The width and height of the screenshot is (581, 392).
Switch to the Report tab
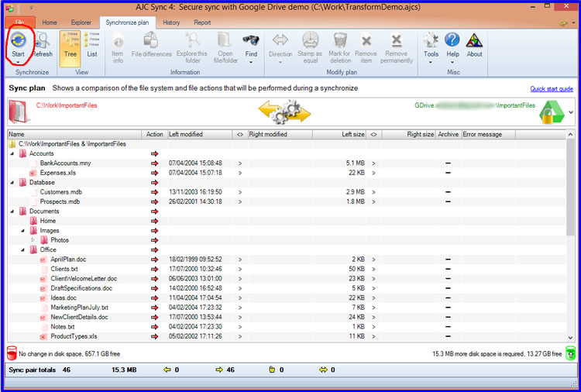(202, 22)
